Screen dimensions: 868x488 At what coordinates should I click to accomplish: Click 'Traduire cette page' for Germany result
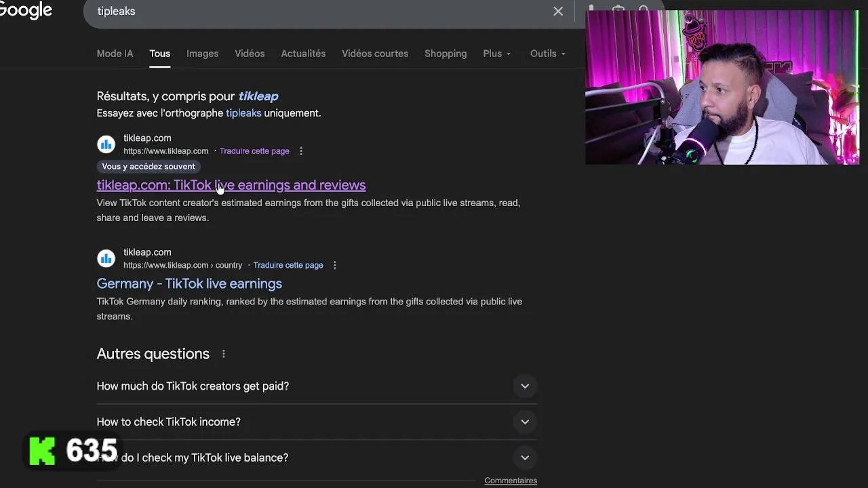pos(288,265)
